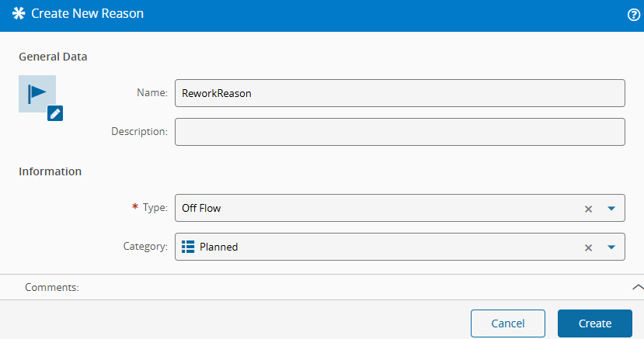This screenshot has width=644, height=339.
Task: Expand the Comments section chevron
Action: 638,287
